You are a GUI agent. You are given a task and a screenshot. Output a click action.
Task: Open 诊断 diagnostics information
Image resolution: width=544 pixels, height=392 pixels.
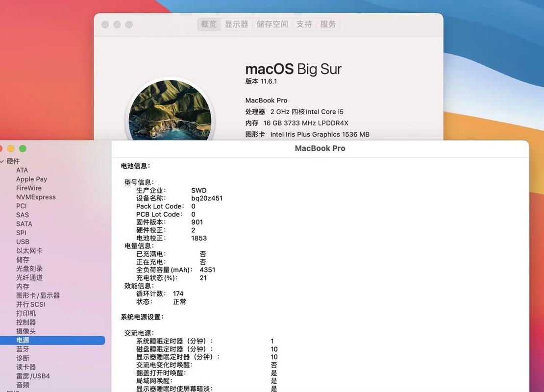click(x=22, y=358)
